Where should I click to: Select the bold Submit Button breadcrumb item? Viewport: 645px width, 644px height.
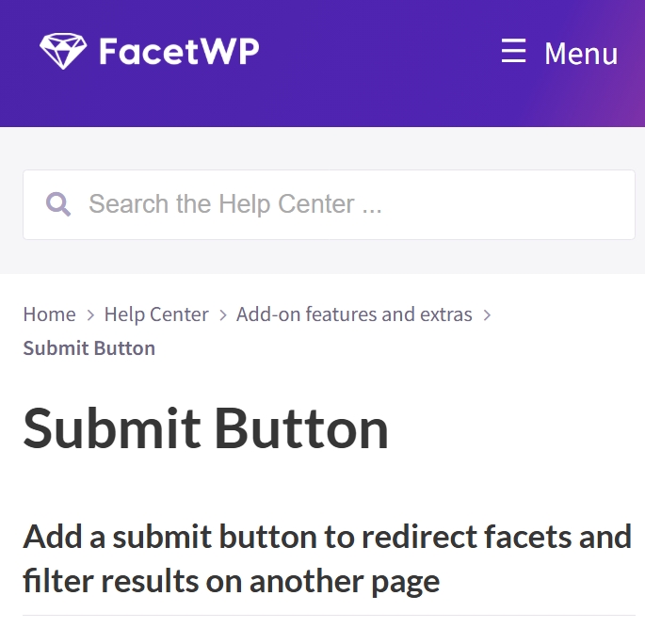point(89,348)
